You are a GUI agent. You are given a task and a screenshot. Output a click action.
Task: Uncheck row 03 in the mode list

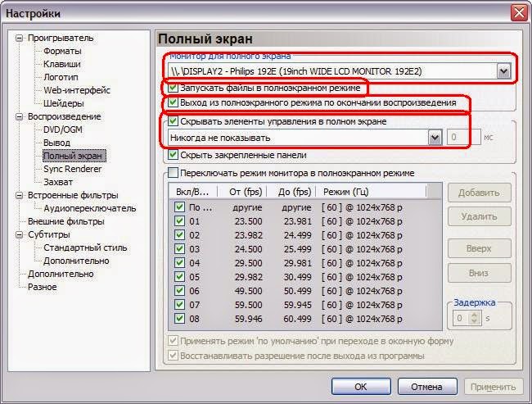[x=180, y=248]
